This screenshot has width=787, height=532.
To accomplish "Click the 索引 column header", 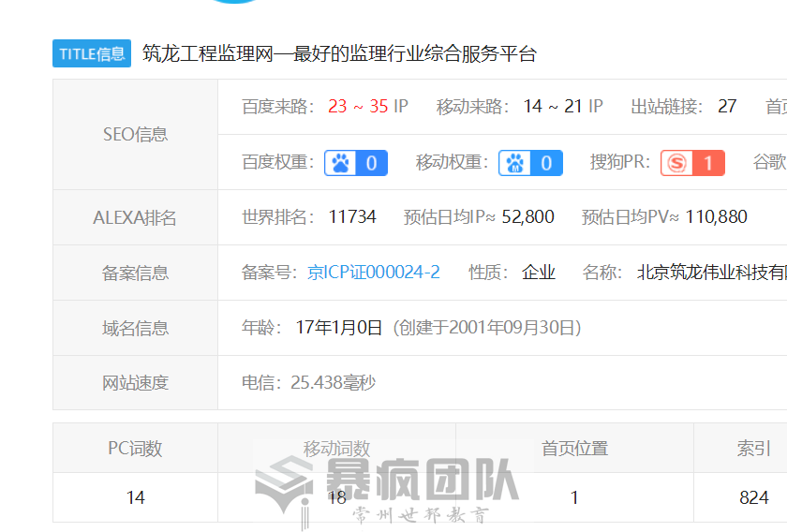I will click(753, 449).
